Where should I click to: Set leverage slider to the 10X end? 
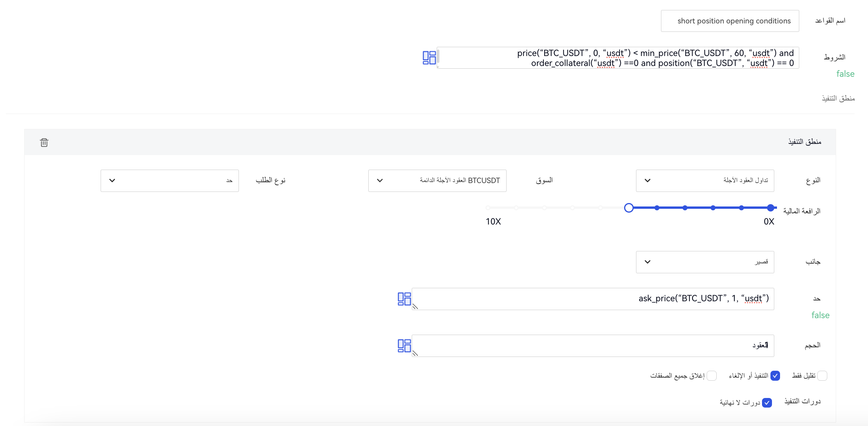pyautogui.click(x=488, y=208)
